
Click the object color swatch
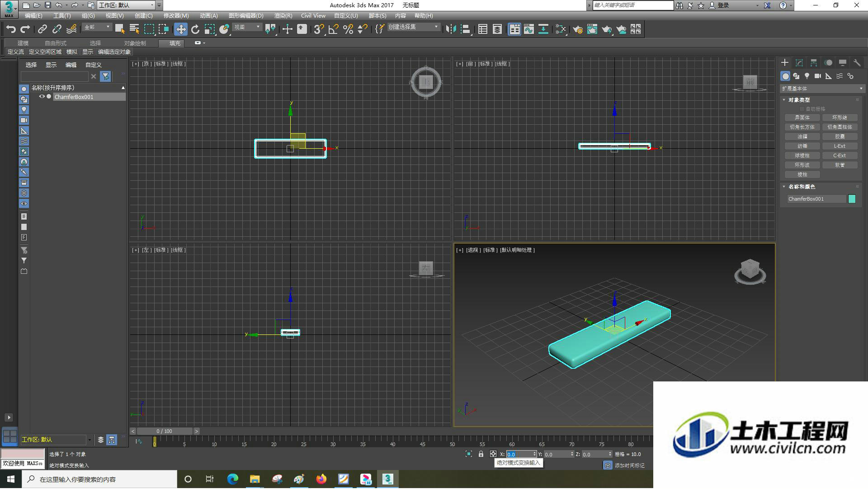(852, 199)
